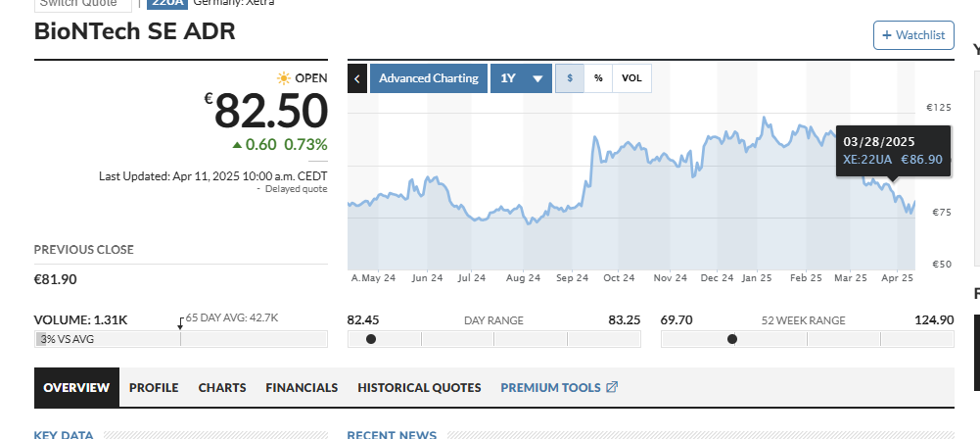The image size is (980, 439).
Task: Switch chart to VOL mode
Action: pos(631,78)
